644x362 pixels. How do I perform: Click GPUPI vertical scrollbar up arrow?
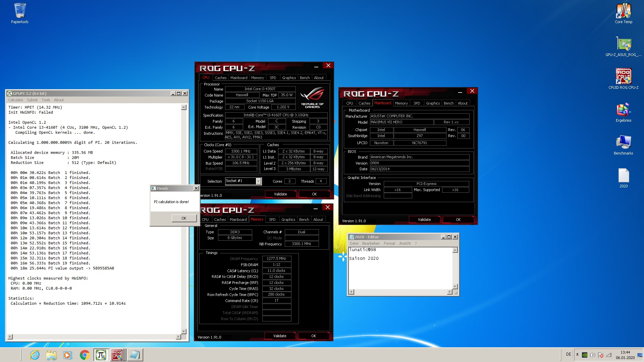tap(183, 107)
